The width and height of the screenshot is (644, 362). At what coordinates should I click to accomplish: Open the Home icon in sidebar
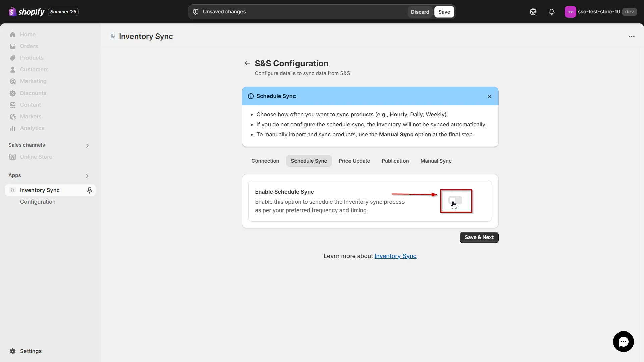pyautogui.click(x=13, y=35)
